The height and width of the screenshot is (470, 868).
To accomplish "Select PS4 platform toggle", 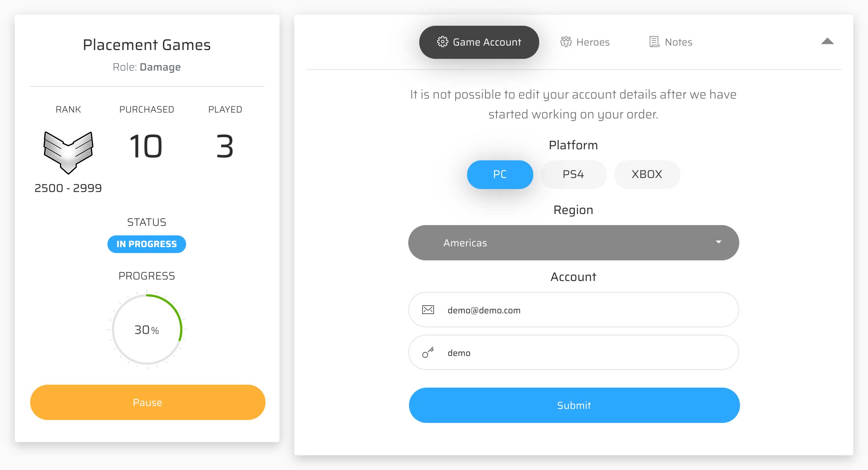I will pos(572,174).
